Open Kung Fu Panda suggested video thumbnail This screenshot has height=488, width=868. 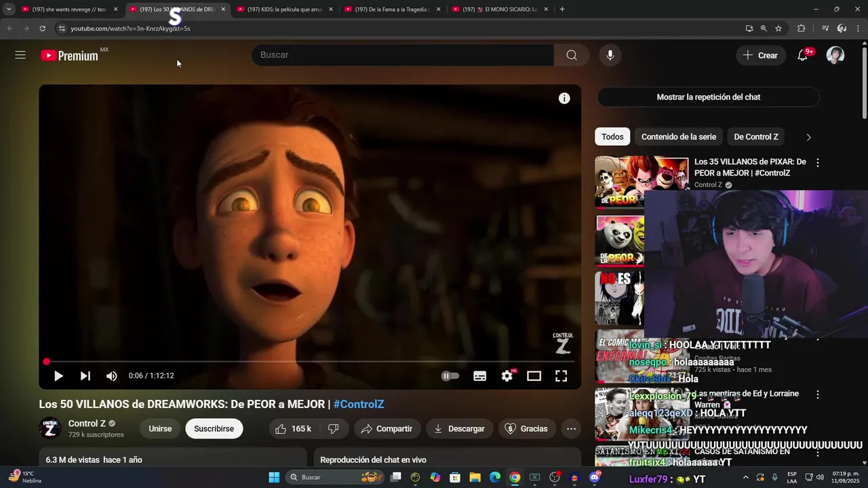(x=620, y=240)
